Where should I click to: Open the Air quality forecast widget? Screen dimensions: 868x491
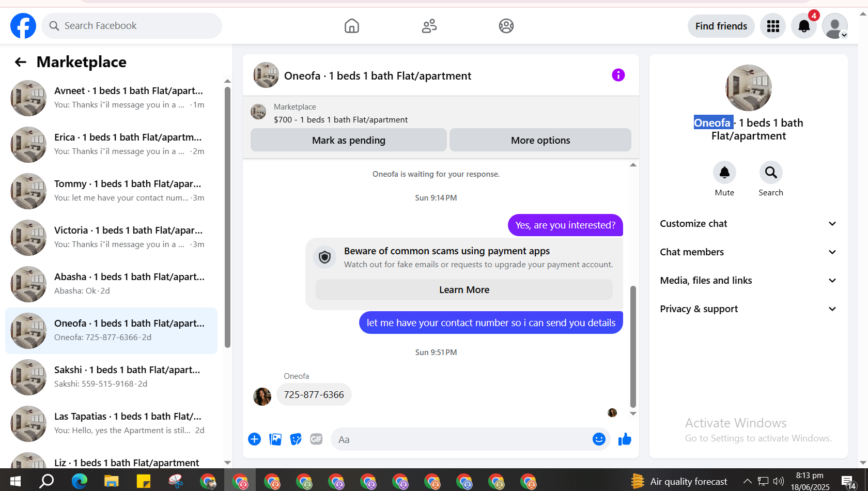point(679,481)
